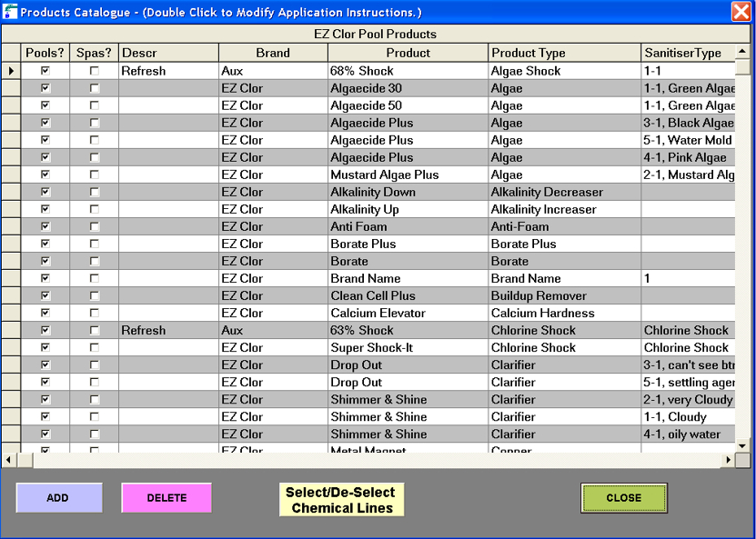Click Alkalinity Increaser type cell
Viewport: 756px width, 539px height.
(x=564, y=209)
